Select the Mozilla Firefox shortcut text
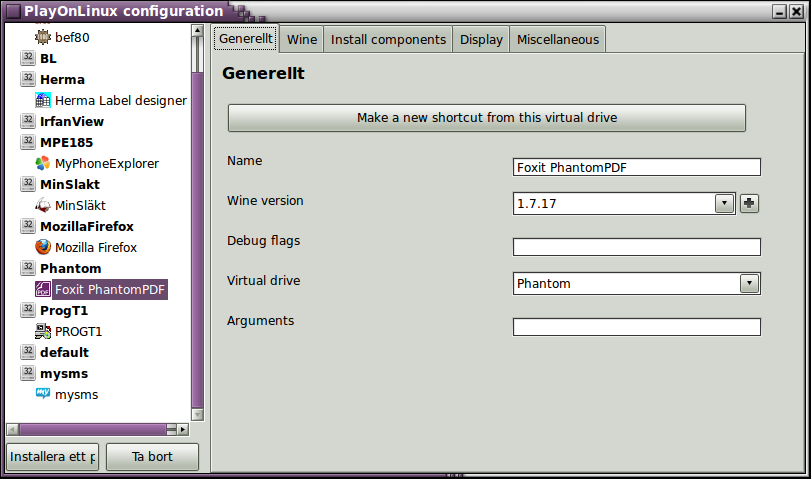The width and height of the screenshot is (811, 479). point(96,247)
